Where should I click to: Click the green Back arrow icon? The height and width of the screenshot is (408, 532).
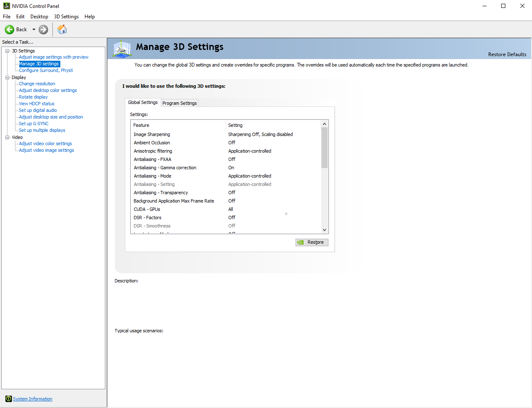click(x=9, y=30)
